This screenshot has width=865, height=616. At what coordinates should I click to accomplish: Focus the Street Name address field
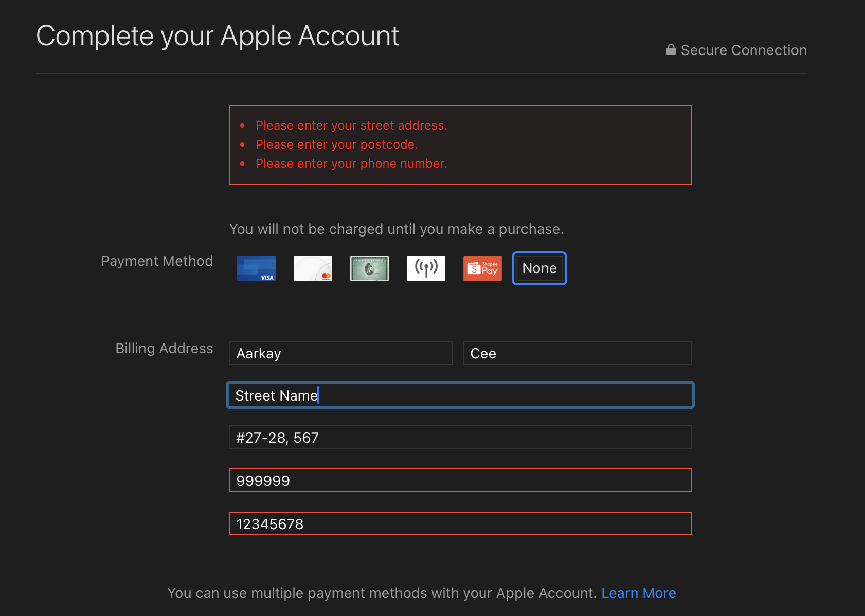click(x=460, y=395)
